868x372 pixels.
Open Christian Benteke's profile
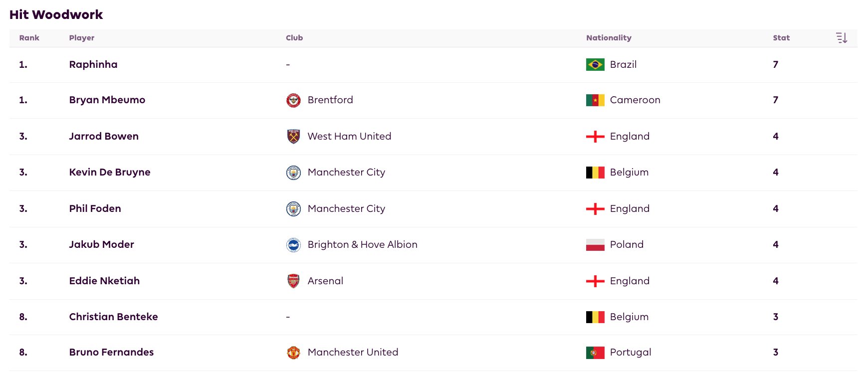coord(113,317)
